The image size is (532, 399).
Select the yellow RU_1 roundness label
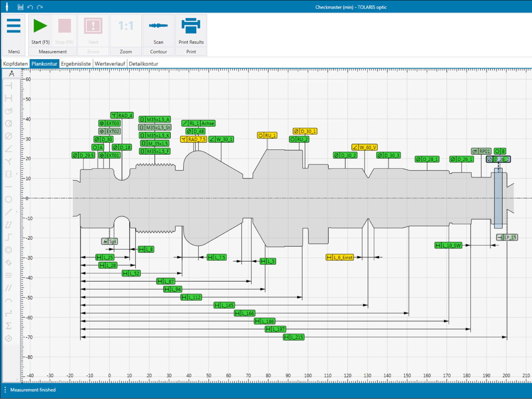click(x=267, y=135)
